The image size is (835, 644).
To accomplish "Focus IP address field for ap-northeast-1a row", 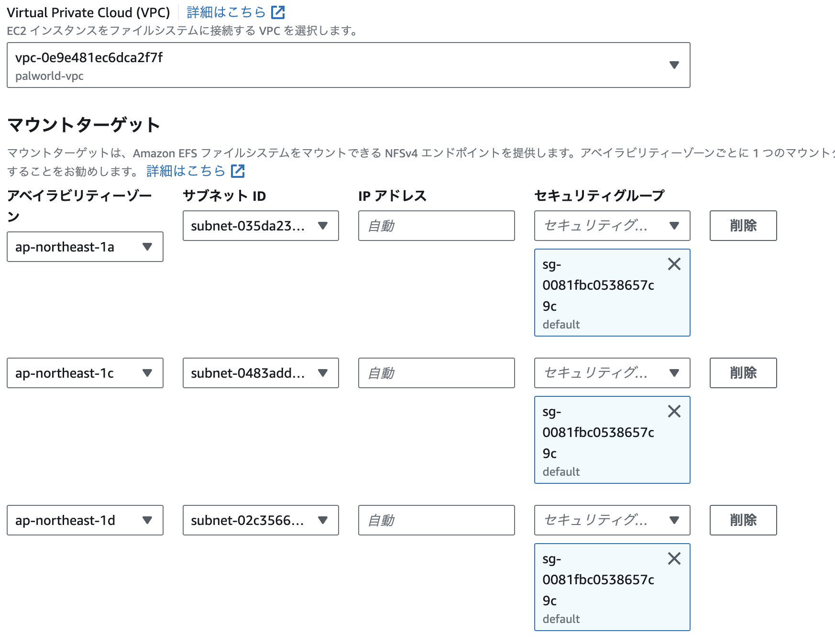I will tap(436, 226).
